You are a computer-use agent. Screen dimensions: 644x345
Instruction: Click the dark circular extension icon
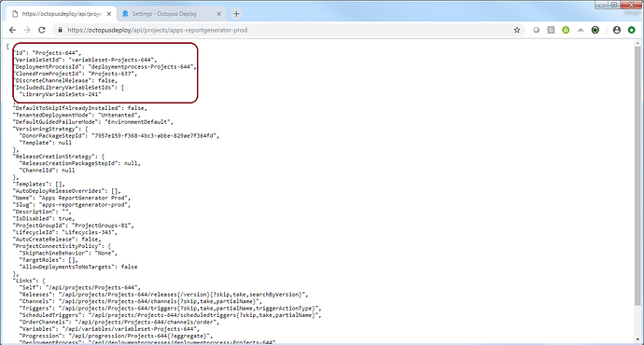pyautogui.click(x=595, y=30)
